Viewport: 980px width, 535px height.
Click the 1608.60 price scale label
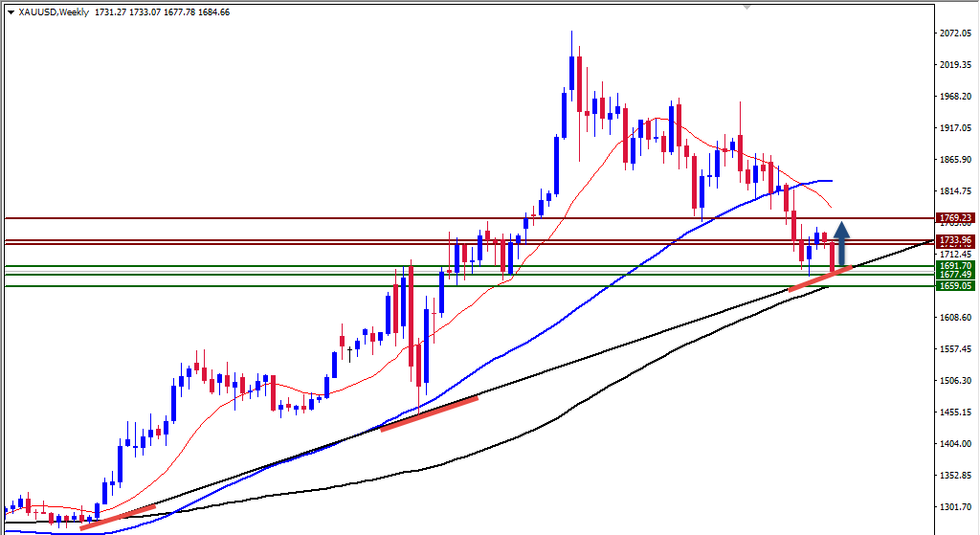point(956,317)
